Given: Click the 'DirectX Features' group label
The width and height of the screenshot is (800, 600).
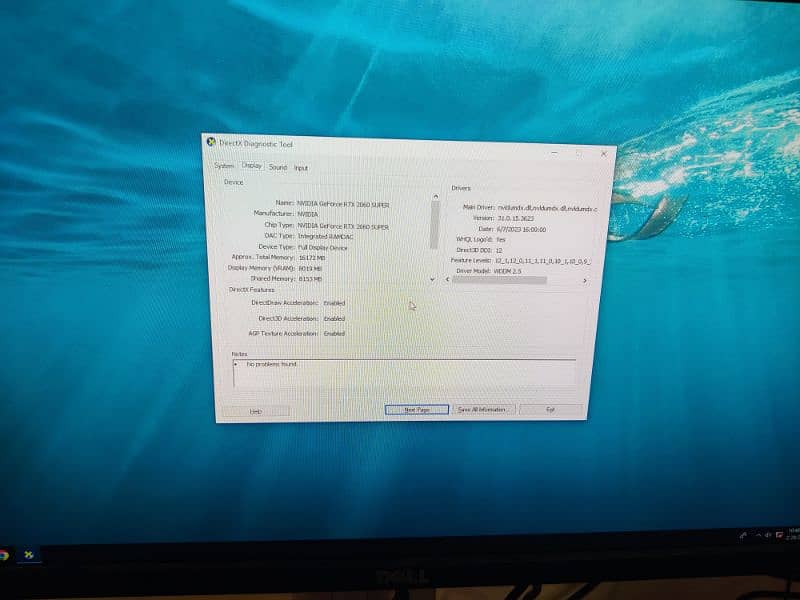Looking at the screenshot, I should pos(252,290).
